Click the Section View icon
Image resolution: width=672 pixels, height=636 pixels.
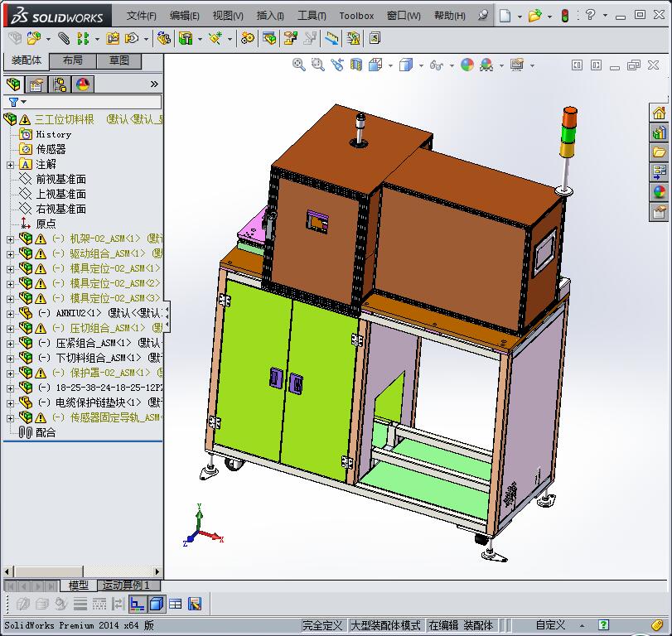point(356,65)
